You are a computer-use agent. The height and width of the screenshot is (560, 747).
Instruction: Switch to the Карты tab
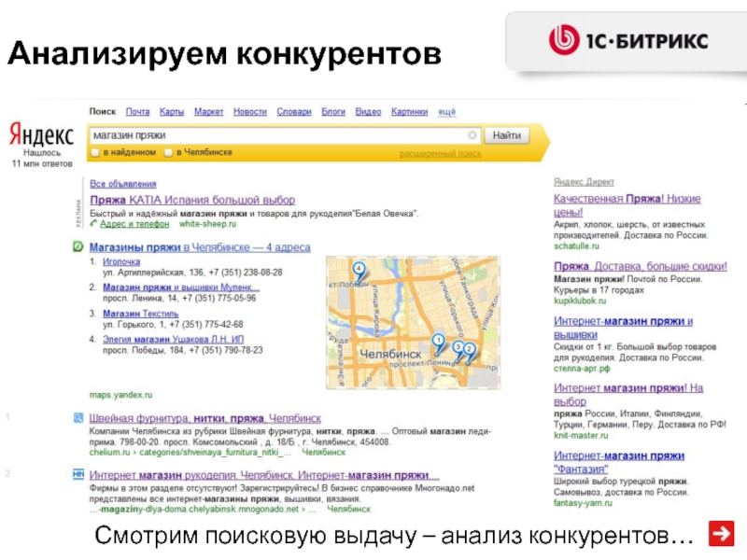[171, 112]
